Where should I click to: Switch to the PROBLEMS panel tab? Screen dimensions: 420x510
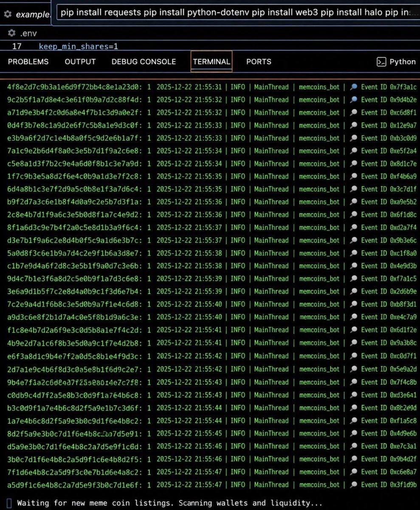point(28,62)
